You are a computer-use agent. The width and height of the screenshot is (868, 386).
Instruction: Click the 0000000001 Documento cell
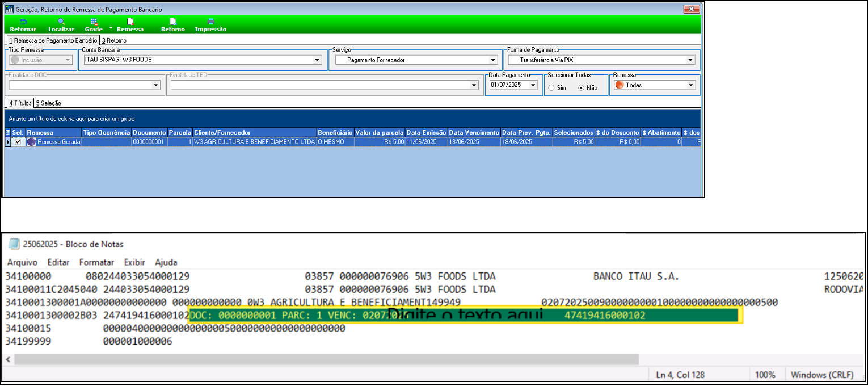click(x=149, y=142)
